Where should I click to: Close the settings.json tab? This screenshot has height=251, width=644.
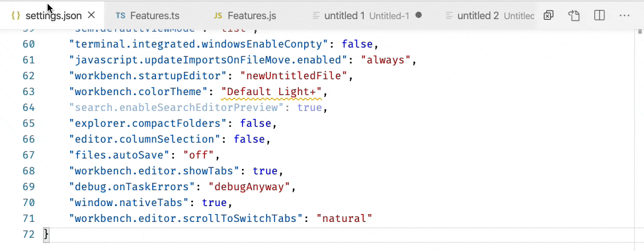[x=92, y=16]
